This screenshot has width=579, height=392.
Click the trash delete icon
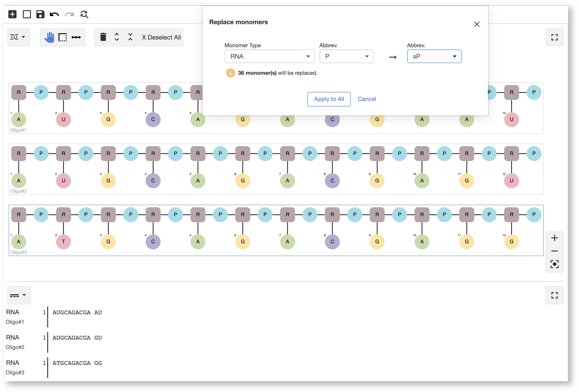click(103, 37)
